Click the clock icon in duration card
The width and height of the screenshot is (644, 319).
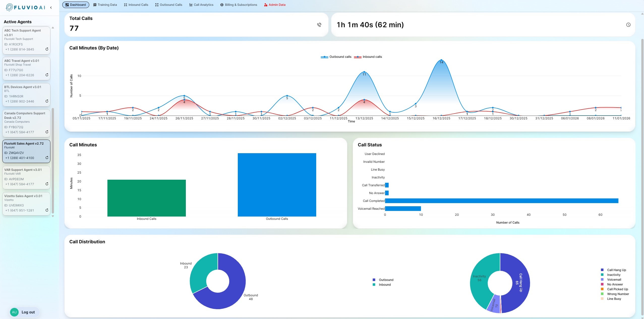point(628,25)
